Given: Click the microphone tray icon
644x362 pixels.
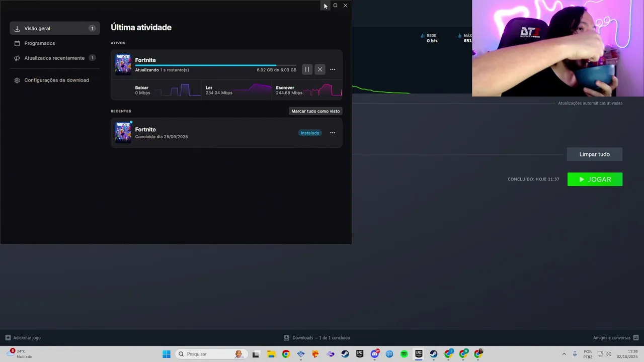Looking at the screenshot, I should (x=575, y=354).
